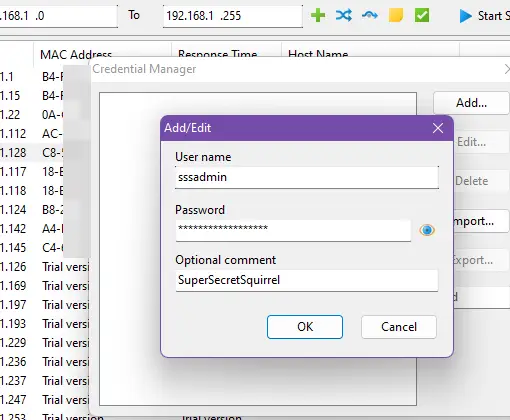The height and width of the screenshot is (420, 510).
Task: Click the ending IP address field 192.168.1.255
Action: click(x=233, y=16)
